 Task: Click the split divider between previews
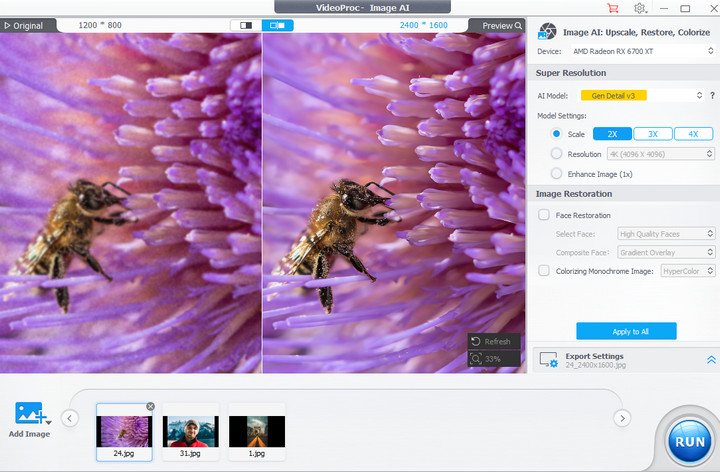(x=262, y=202)
